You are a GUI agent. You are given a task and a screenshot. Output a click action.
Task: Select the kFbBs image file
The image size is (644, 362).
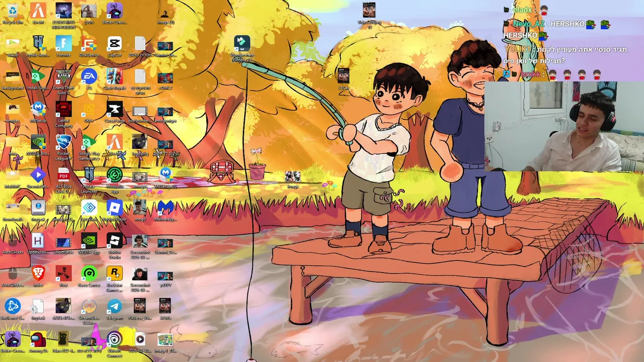(x=165, y=309)
